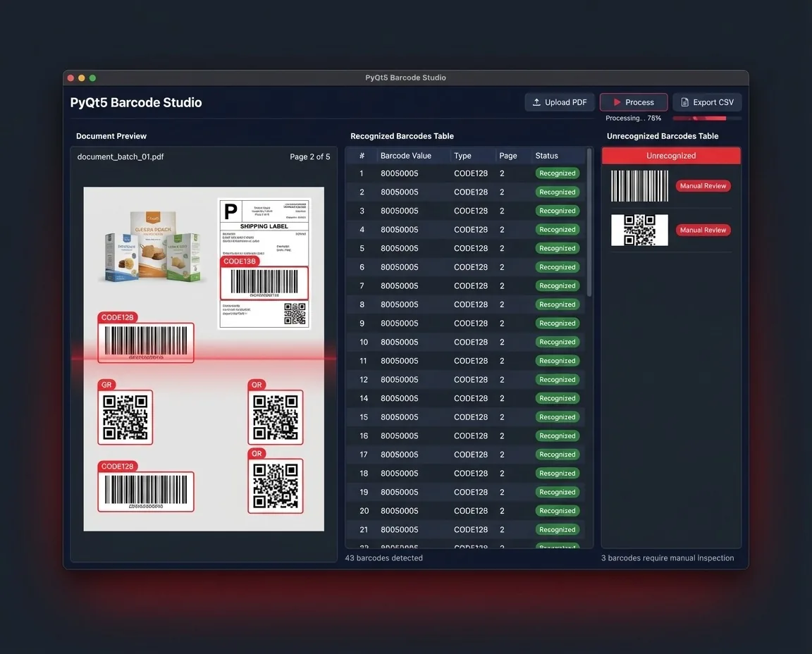Click Recognized badge in row 18
The width and height of the screenshot is (812, 654).
(x=558, y=474)
